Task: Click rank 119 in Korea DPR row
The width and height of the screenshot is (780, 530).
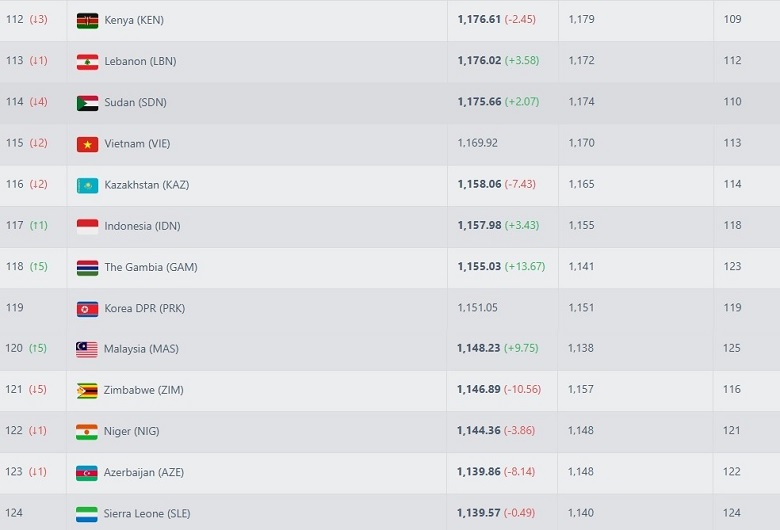Action: pyautogui.click(x=14, y=308)
